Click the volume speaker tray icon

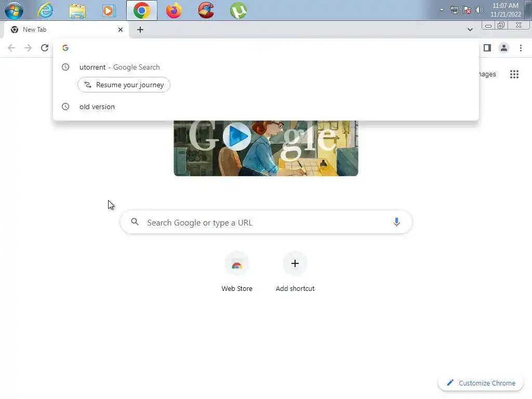coord(480,10)
